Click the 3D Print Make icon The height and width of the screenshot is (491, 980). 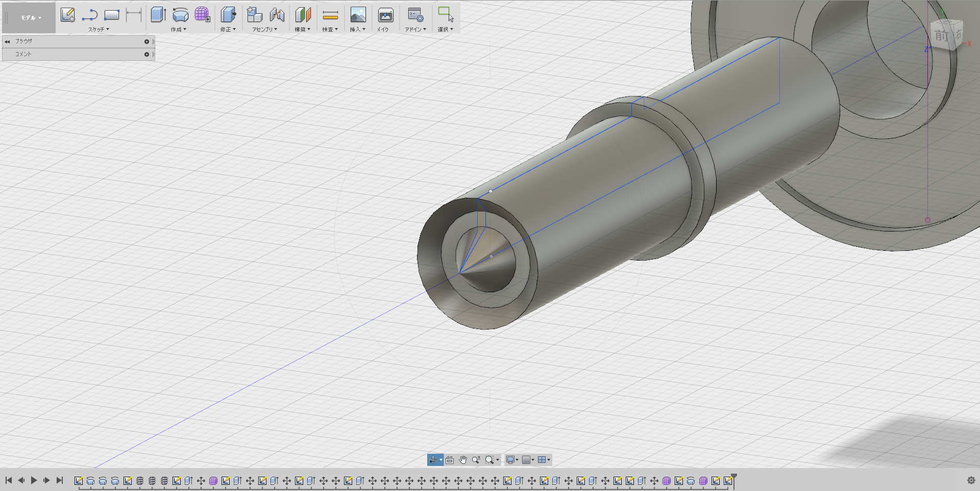tap(385, 15)
